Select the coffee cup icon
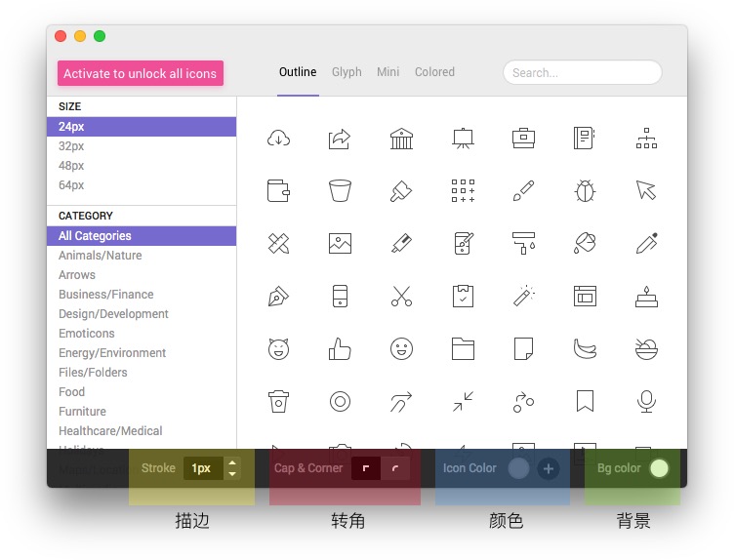734x560 pixels. click(x=278, y=401)
